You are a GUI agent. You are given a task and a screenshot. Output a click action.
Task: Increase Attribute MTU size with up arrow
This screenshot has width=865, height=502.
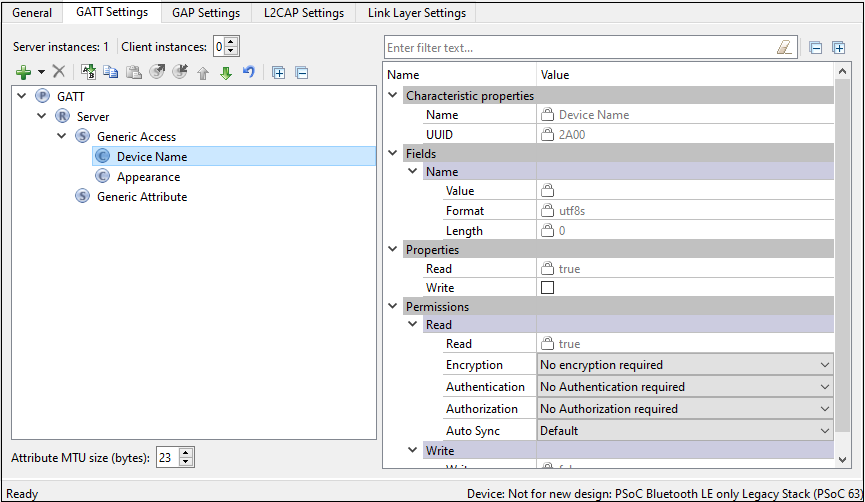point(187,453)
